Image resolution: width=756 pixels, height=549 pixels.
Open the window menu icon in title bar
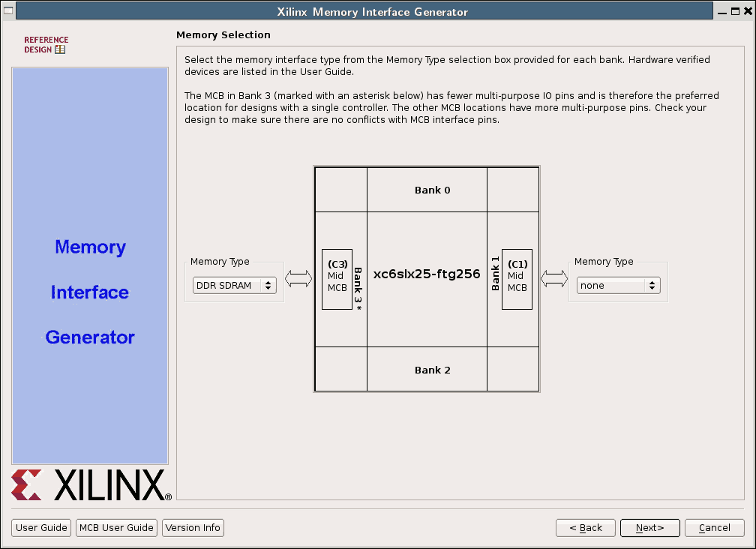tap(9, 11)
